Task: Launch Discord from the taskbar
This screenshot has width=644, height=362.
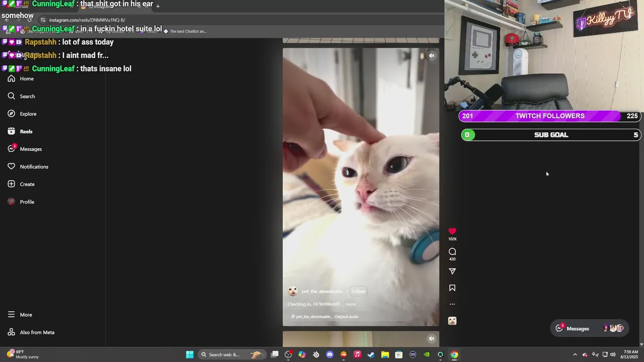Action: [x=330, y=354]
